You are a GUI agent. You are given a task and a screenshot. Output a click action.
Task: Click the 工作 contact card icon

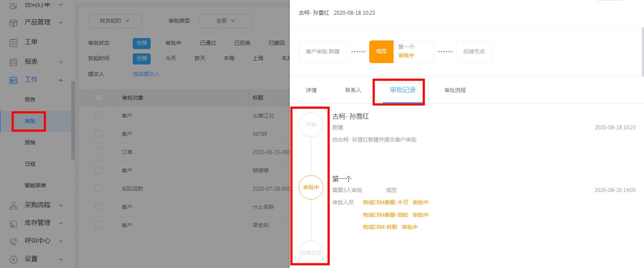click(13, 80)
